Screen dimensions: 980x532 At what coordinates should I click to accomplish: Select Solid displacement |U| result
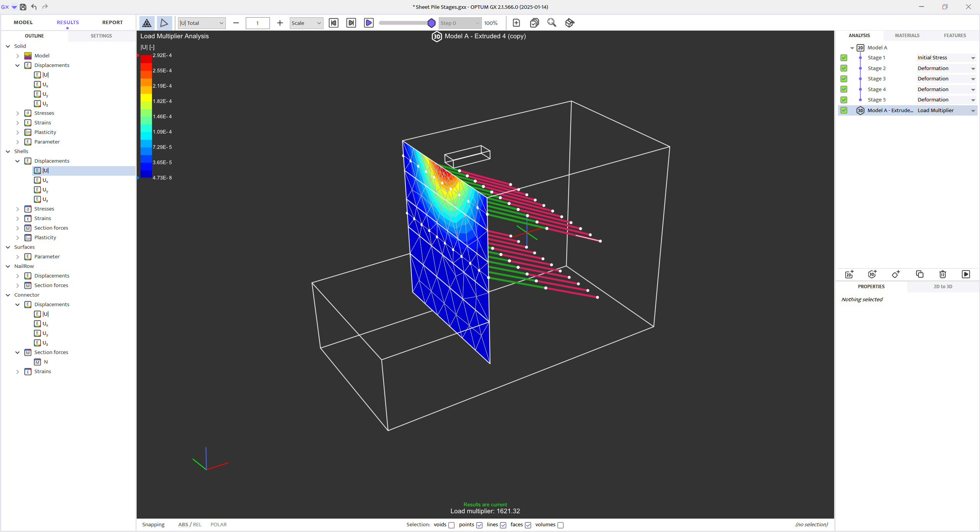[x=46, y=75]
